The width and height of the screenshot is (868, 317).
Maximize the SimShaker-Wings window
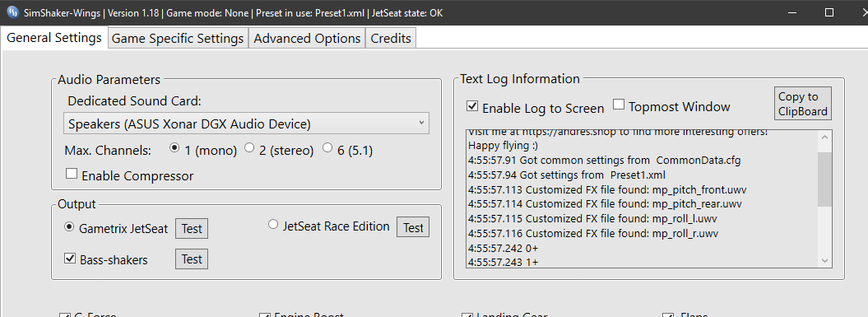click(x=829, y=12)
